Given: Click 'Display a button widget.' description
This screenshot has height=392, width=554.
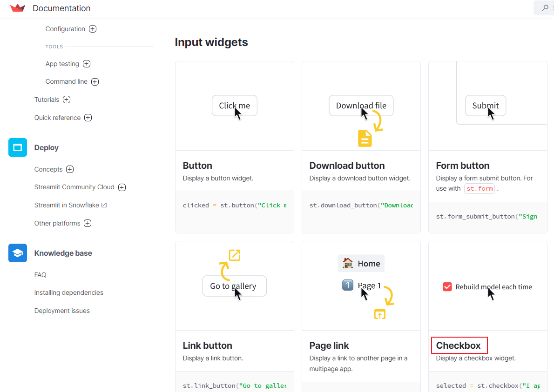Looking at the screenshot, I should [218, 178].
